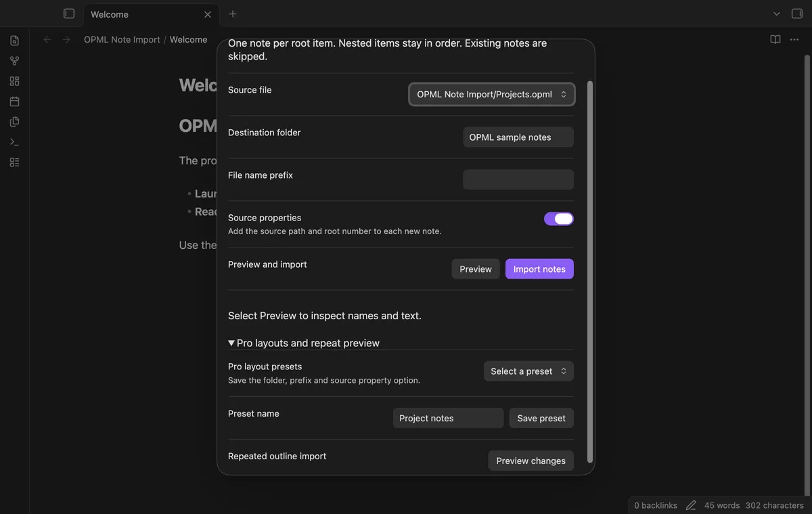Click Welcome breadcrumb title
Image resolution: width=812 pixels, height=514 pixels.
188,40
